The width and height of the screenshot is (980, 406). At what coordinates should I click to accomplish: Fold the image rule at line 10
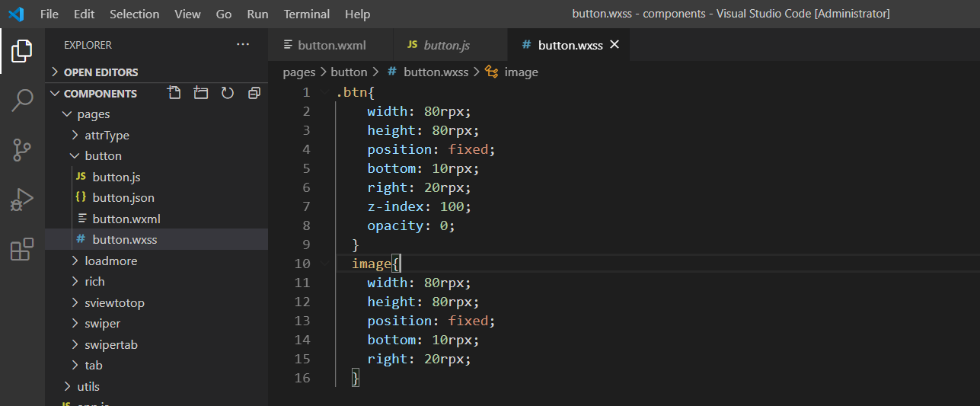click(325, 264)
